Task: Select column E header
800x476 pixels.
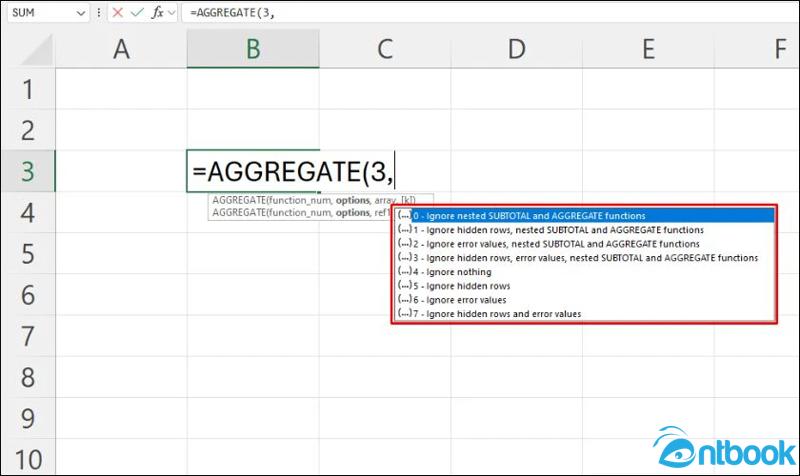Action: pyautogui.click(x=648, y=49)
